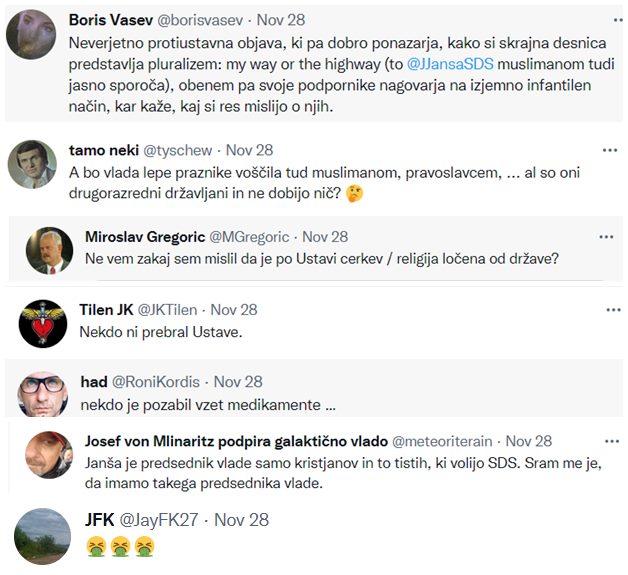The width and height of the screenshot is (628, 575).
Task: Open Miroslav Gregoric's avatar
Action: (x=49, y=253)
